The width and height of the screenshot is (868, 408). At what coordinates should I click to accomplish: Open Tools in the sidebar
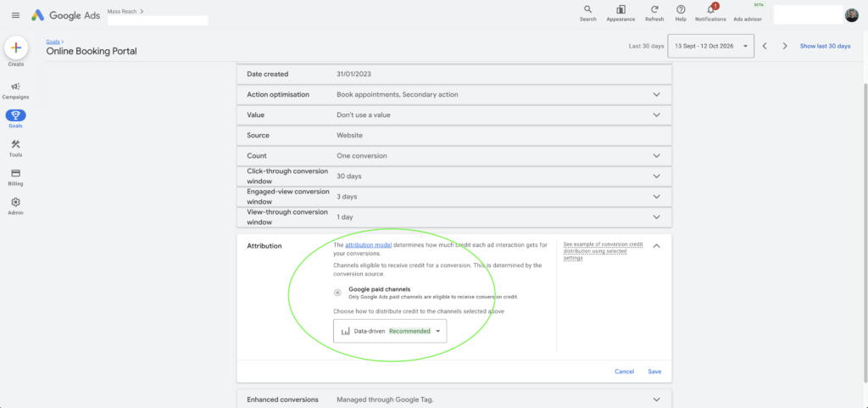pos(15,148)
